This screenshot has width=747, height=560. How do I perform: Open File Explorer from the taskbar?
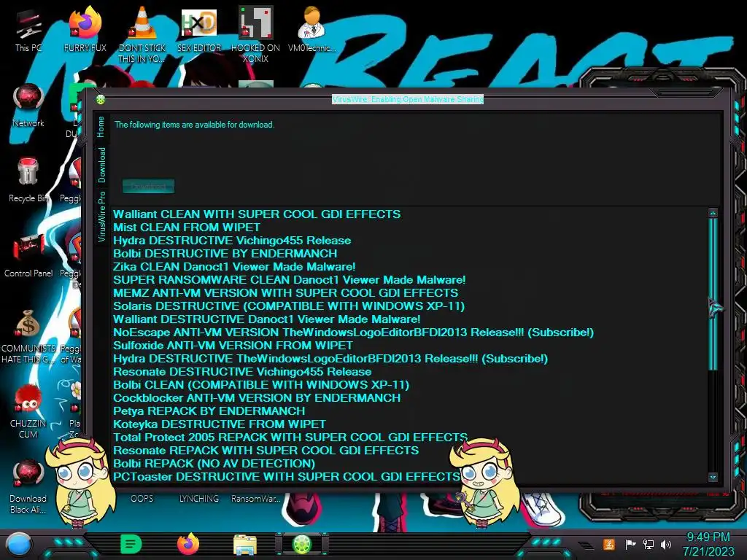pyautogui.click(x=245, y=544)
